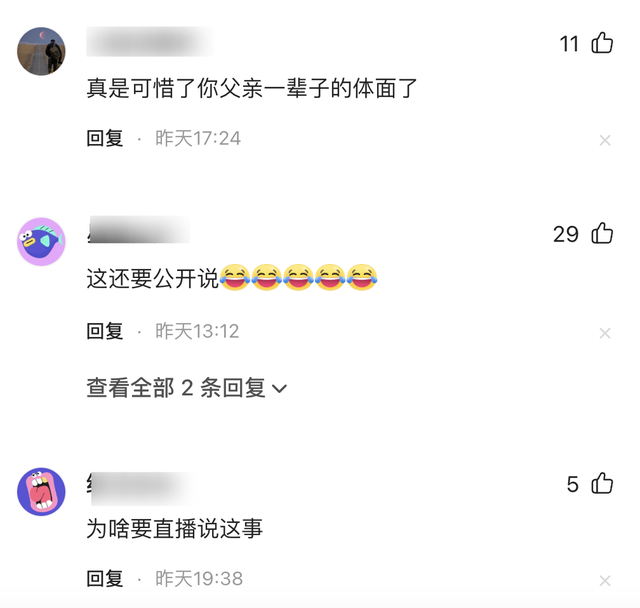640x608 pixels.
Task: Like the laughing emoji comment with 29 likes
Action: (x=602, y=233)
